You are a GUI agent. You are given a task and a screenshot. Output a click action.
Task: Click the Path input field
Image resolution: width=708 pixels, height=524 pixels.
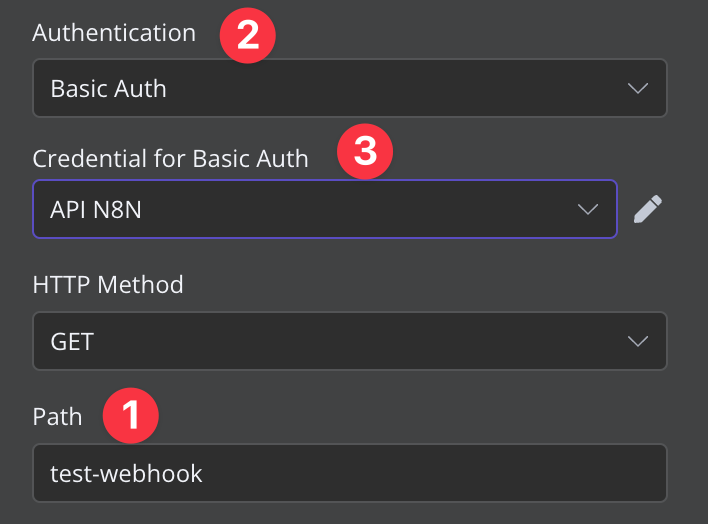click(349, 473)
